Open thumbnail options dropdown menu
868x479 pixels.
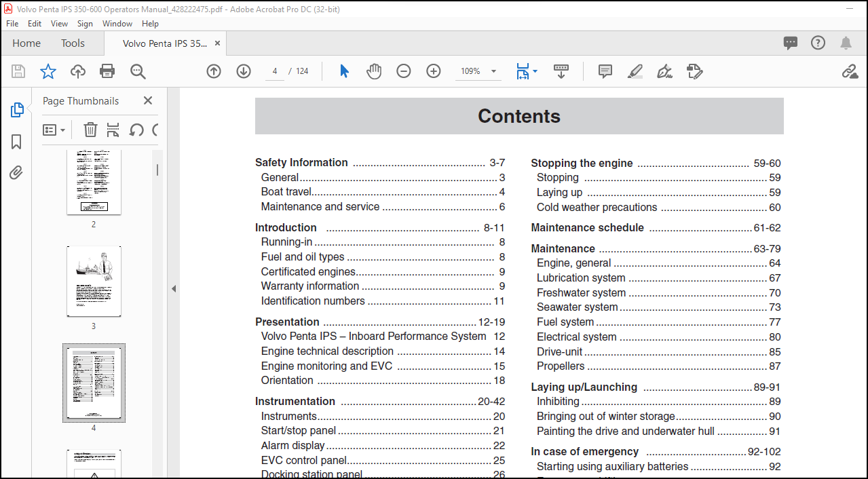[x=54, y=130]
